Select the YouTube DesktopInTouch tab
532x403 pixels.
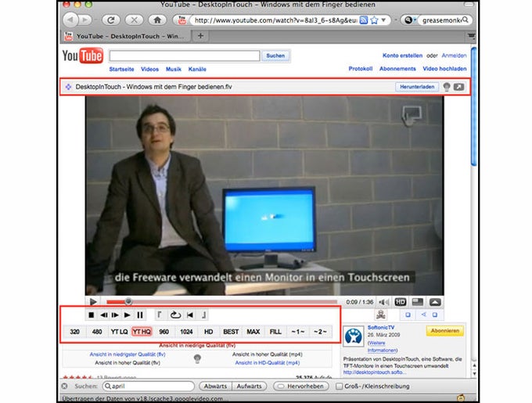(x=125, y=36)
